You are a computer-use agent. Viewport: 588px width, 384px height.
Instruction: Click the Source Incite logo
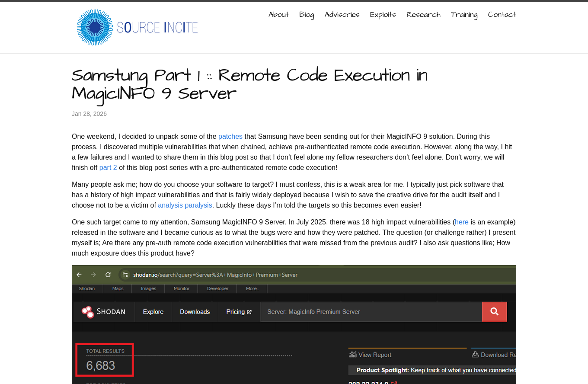tap(137, 28)
